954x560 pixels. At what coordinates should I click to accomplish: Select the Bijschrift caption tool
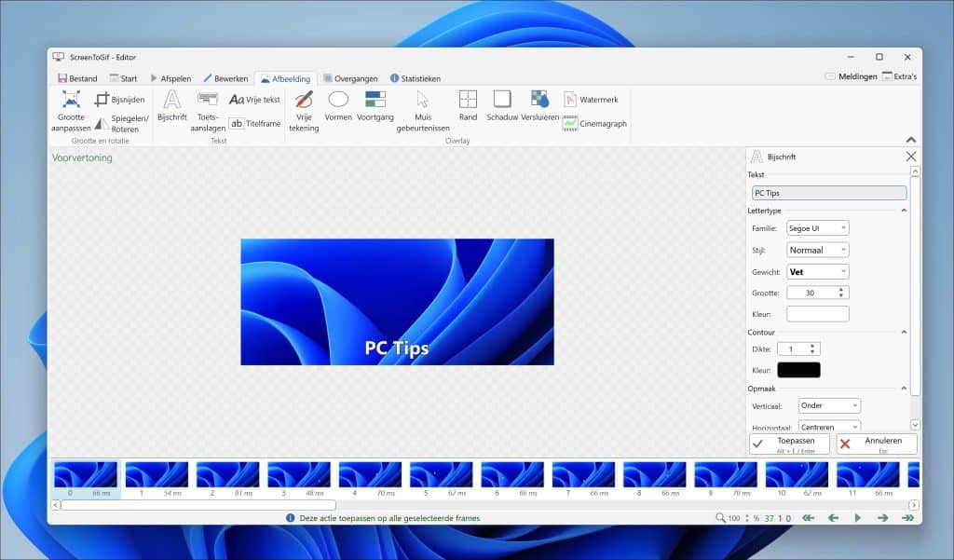click(172, 106)
